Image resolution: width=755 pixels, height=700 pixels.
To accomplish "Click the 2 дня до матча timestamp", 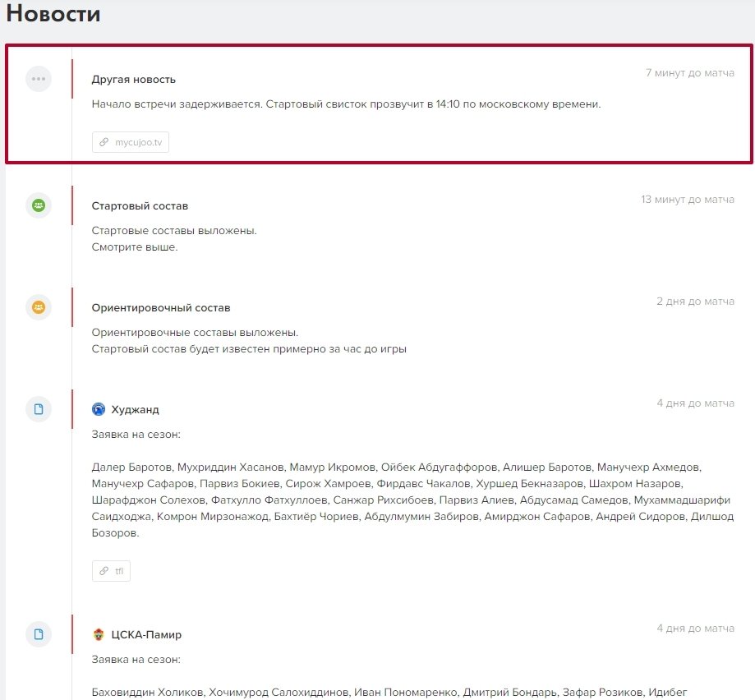I will pyautogui.click(x=695, y=302).
